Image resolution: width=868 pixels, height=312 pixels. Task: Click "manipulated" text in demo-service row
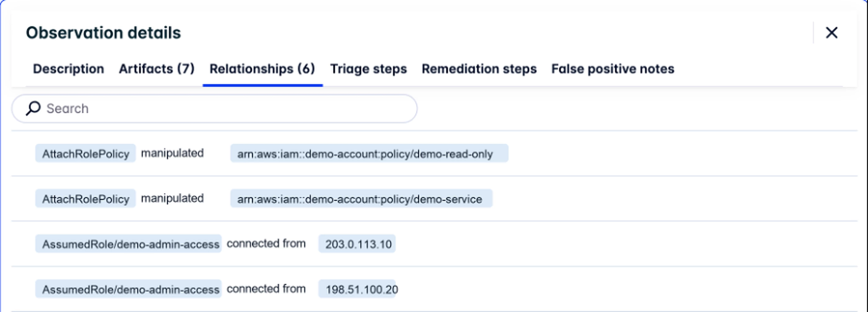tap(172, 198)
